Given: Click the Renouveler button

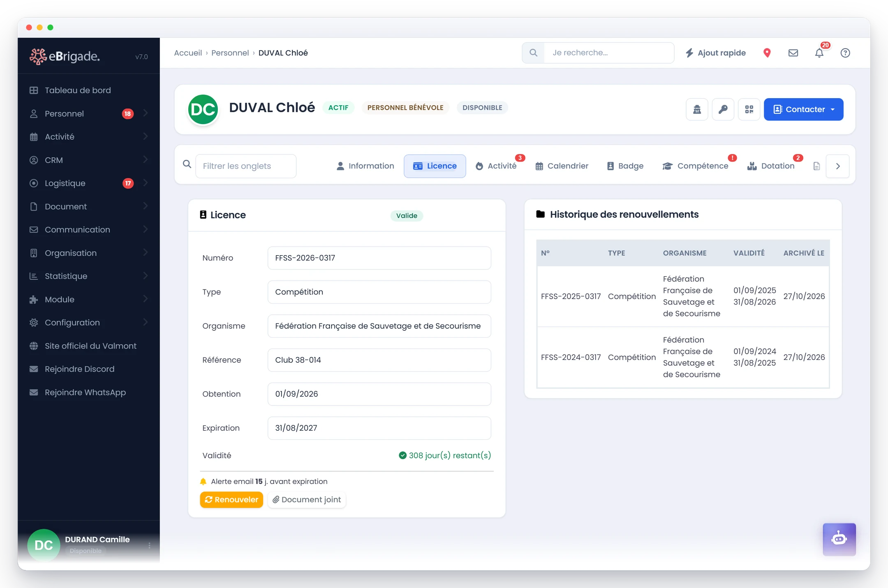Looking at the screenshot, I should pos(231,500).
